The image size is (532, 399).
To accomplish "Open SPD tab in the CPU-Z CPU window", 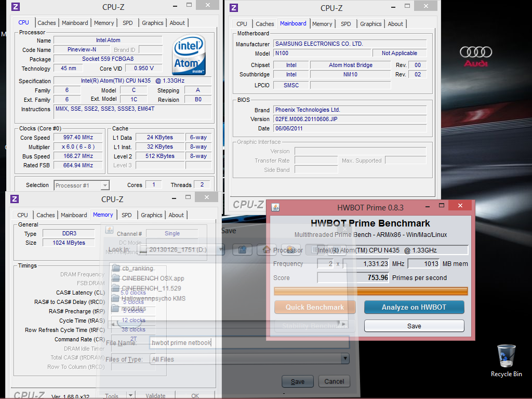I will point(128,23).
